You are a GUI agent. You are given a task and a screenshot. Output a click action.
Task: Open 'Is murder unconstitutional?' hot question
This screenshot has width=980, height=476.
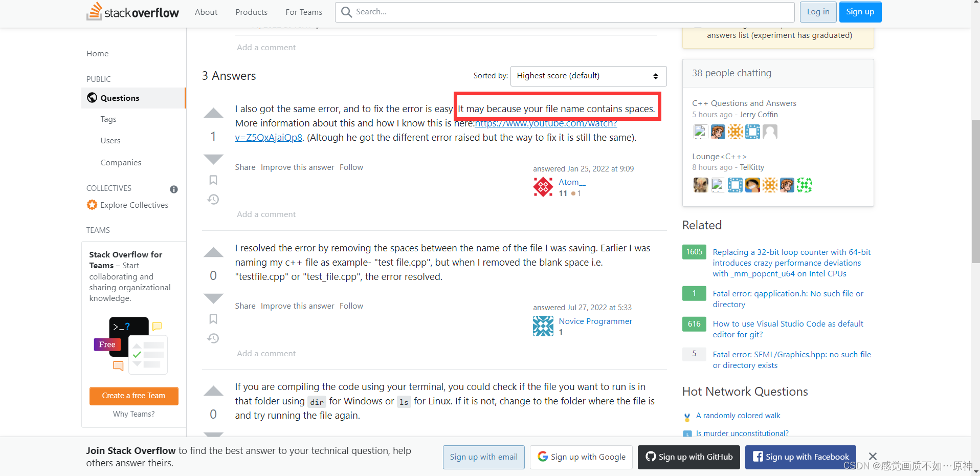742,433
